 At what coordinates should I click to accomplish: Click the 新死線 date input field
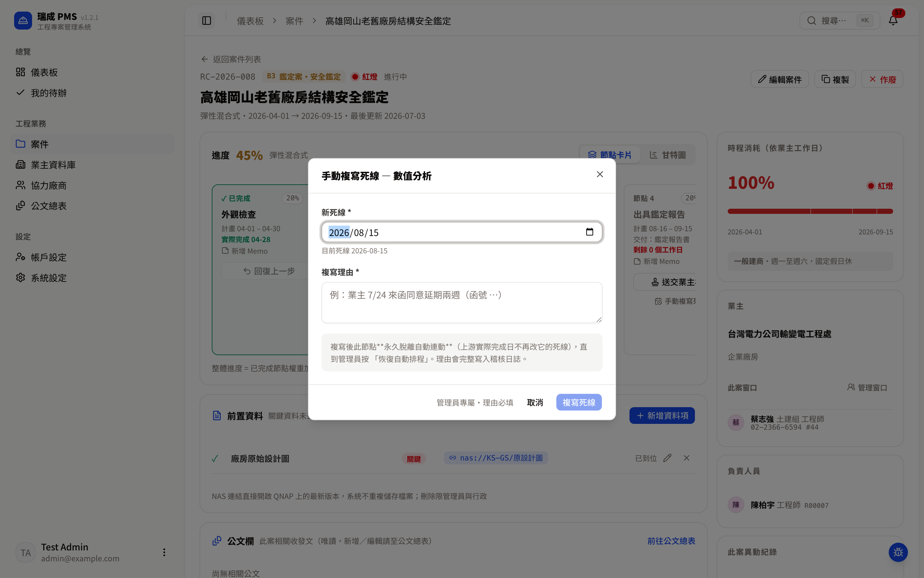click(462, 232)
